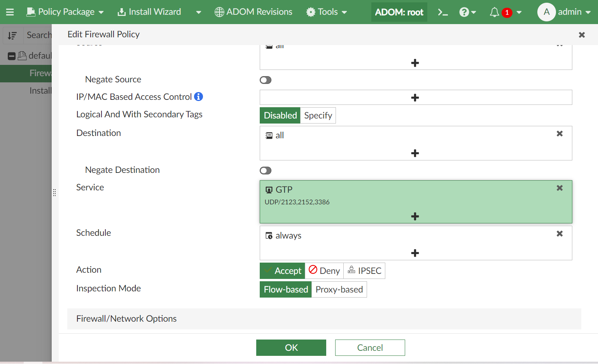598x364 pixels.
Task: Click the sort icon beside Search
Action: [12, 36]
